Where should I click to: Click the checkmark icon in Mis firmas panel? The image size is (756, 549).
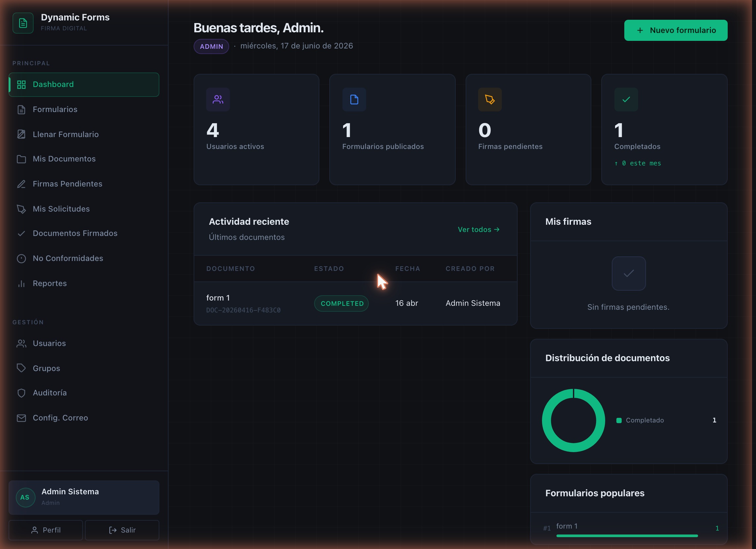click(629, 274)
